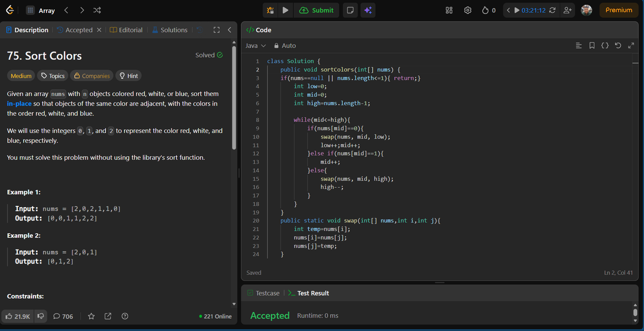Submit the solution
This screenshot has width=644, height=331.
[316, 10]
